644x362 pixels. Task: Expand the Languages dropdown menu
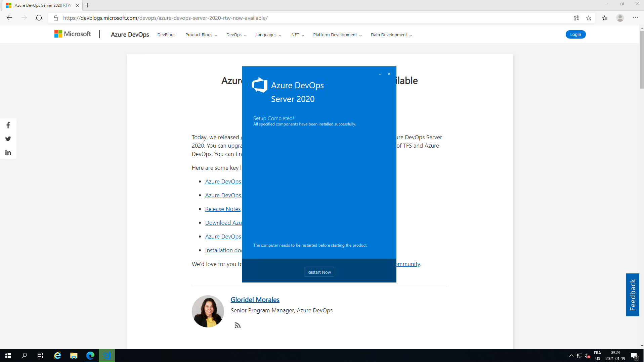[x=268, y=35]
